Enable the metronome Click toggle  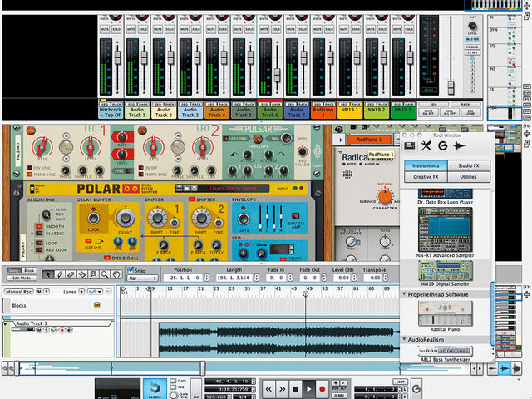coord(173,381)
